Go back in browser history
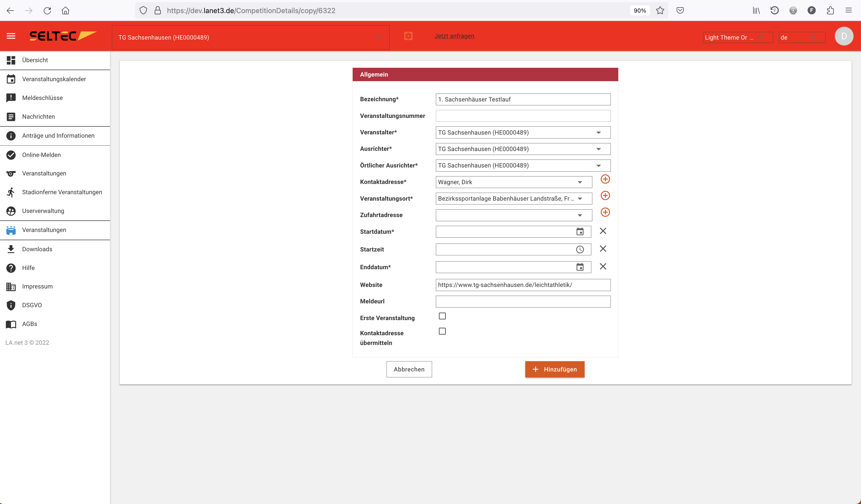 [10, 11]
